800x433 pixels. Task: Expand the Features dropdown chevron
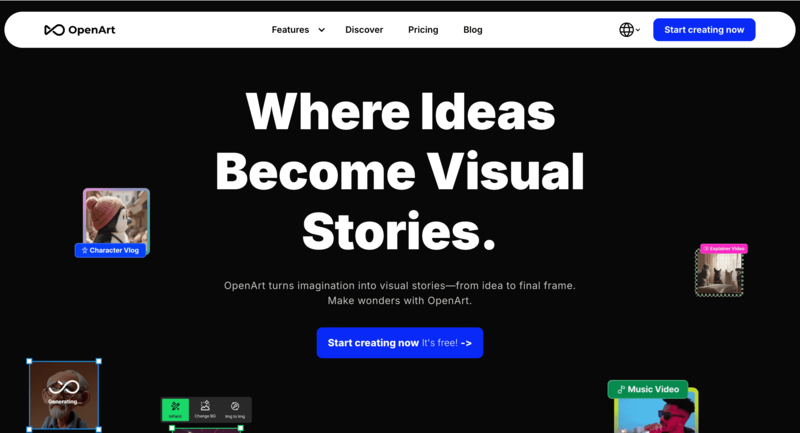tap(321, 30)
